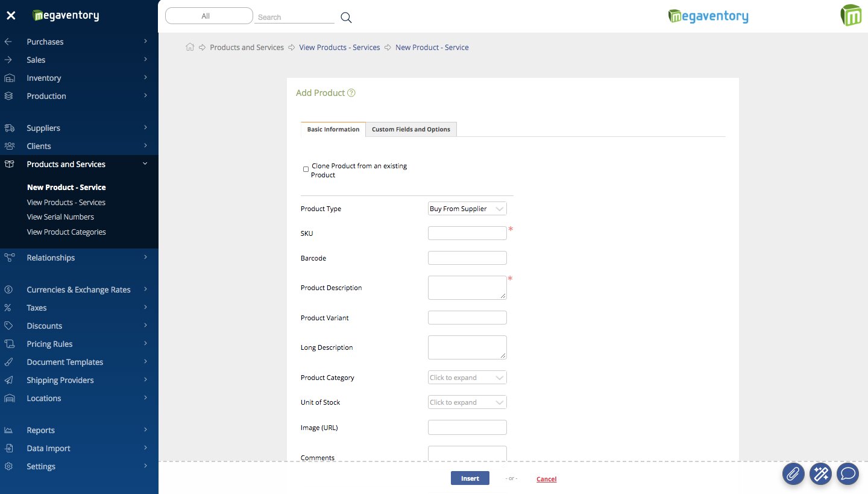Open the chat bubble icon
Viewport: 868px width, 494px height.
coord(848,473)
